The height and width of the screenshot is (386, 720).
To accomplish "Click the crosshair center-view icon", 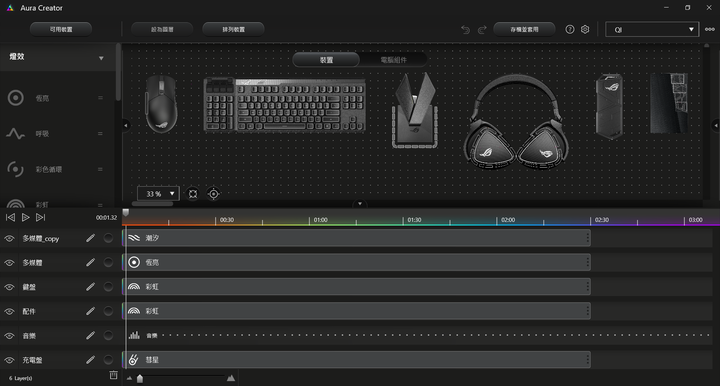I will [214, 194].
